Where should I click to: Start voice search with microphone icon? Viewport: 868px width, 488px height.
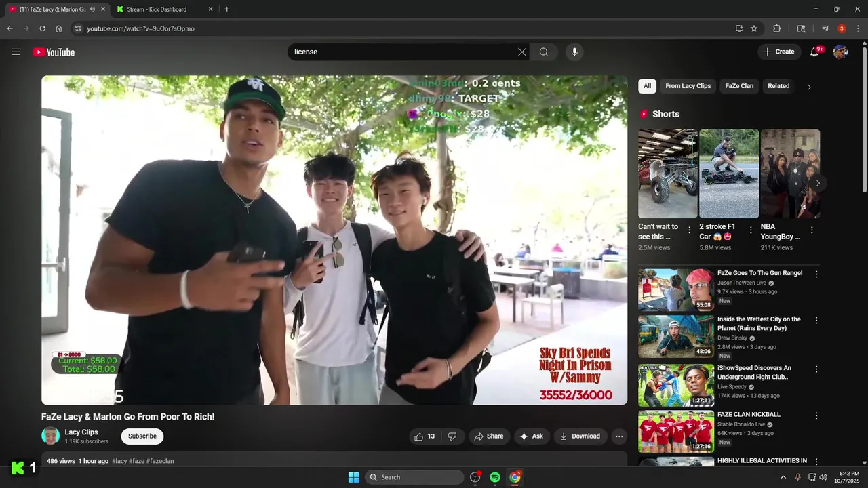pyautogui.click(x=574, y=52)
